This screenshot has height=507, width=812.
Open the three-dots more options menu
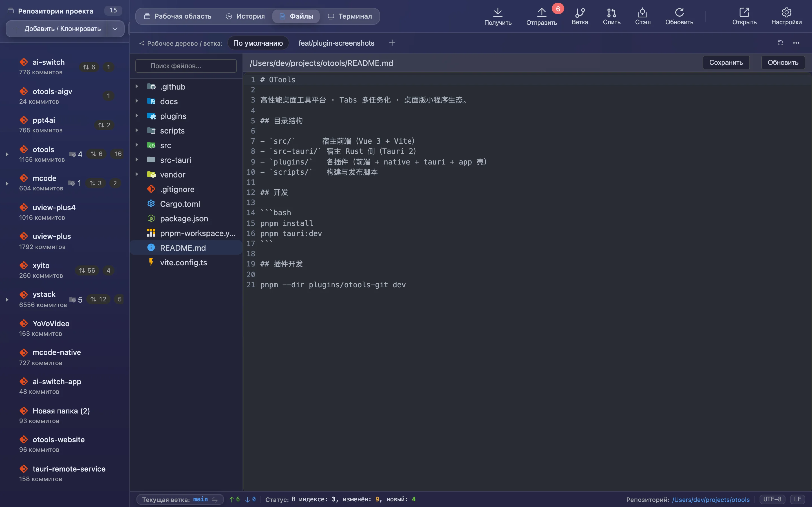796,43
